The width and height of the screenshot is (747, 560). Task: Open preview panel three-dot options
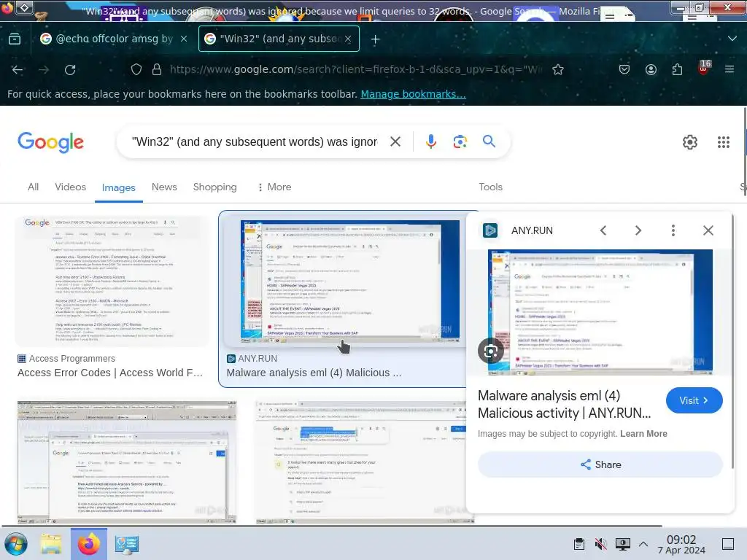click(673, 230)
